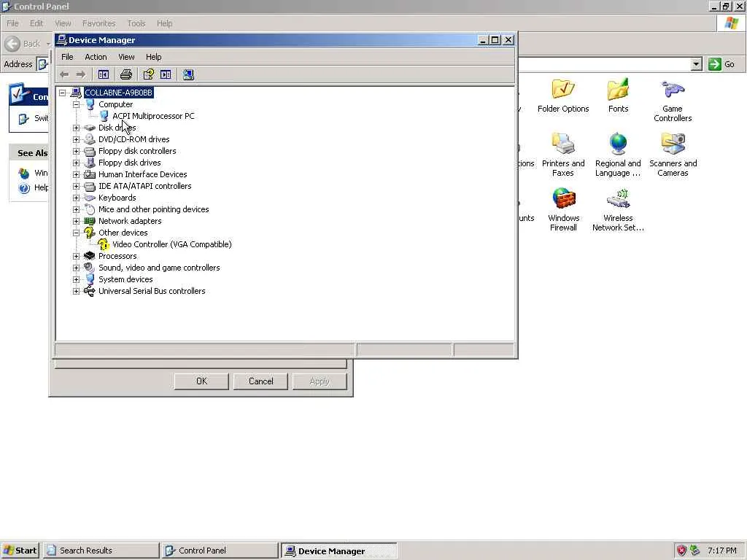747x560 pixels.
Task: Switch to Search Results taskbar button
Action: (x=101, y=551)
